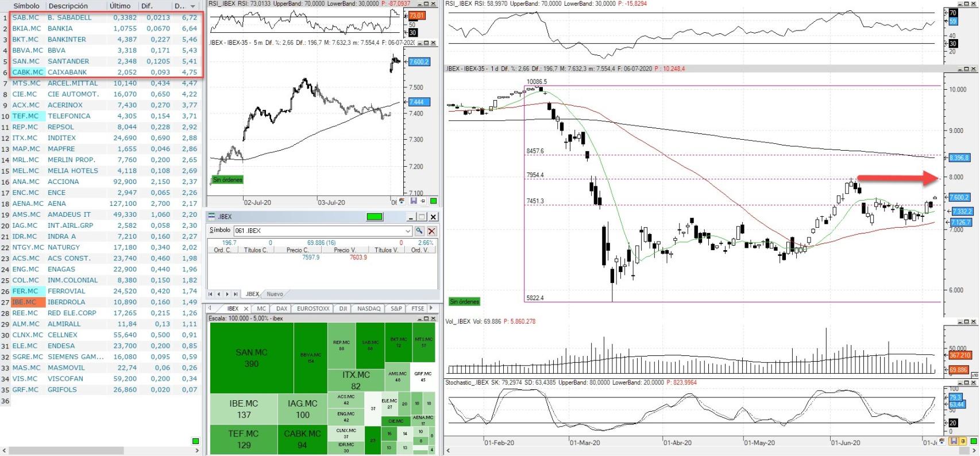Click the layers icon under the 5-minute chart
Screen dimensions: 980x456
coord(402,201)
